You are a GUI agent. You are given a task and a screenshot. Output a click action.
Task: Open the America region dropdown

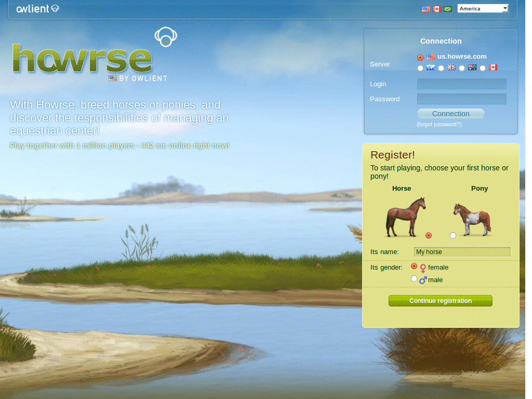point(483,8)
